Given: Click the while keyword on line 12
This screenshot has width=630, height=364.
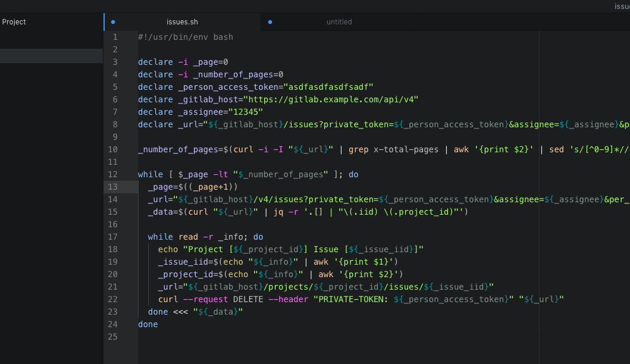Looking at the screenshot, I should (148, 174).
